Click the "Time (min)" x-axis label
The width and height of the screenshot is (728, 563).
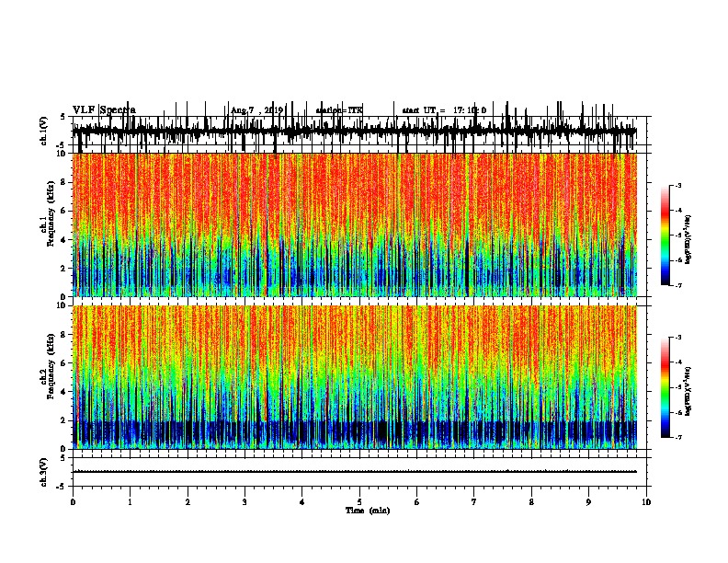pyautogui.click(x=368, y=511)
